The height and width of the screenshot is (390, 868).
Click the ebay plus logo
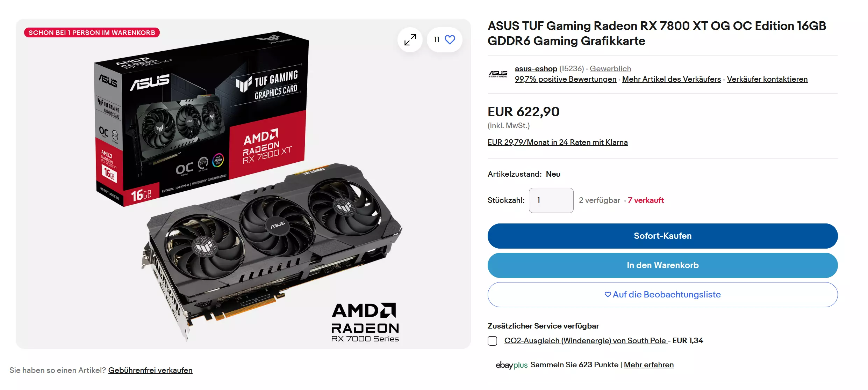tap(511, 365)
